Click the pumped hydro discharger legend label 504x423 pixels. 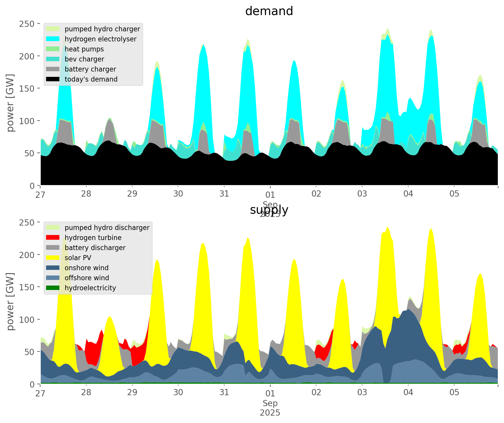[107, 228]
